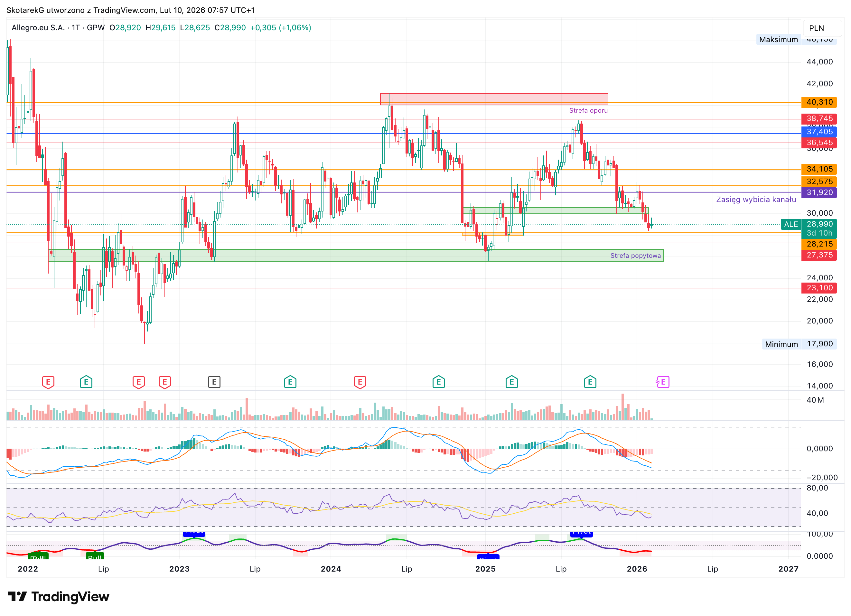The height and width of the screenshot is (616, 851).
Task: Click the red resistance zone rectangle
Action: point(494,99)
